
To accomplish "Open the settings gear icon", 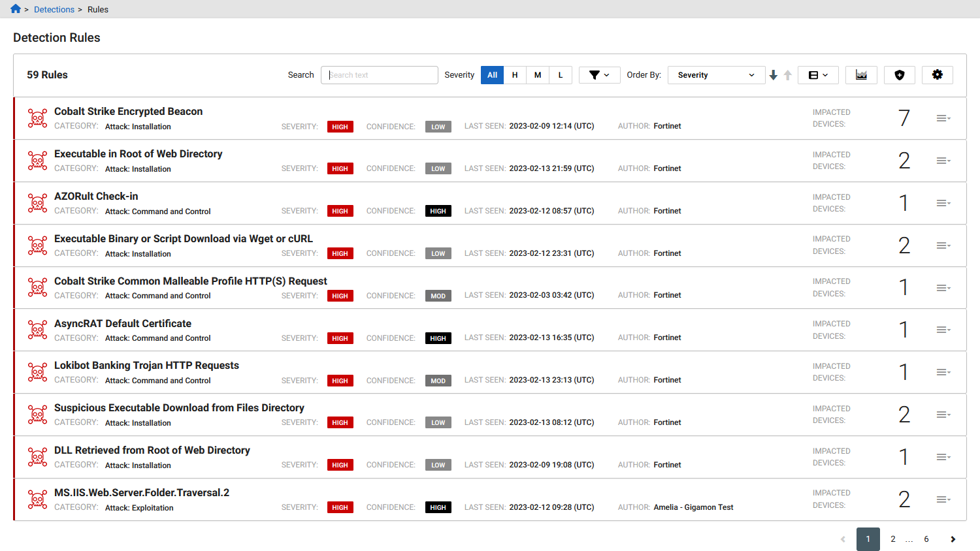I will pos(938,74).
